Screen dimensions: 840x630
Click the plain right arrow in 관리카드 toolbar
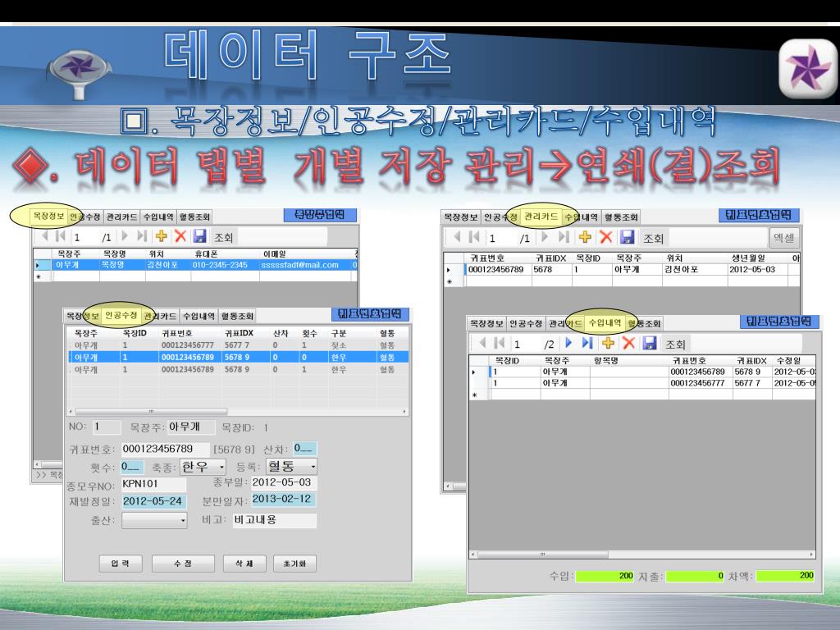pyautogui.click(x=545, y=236)
